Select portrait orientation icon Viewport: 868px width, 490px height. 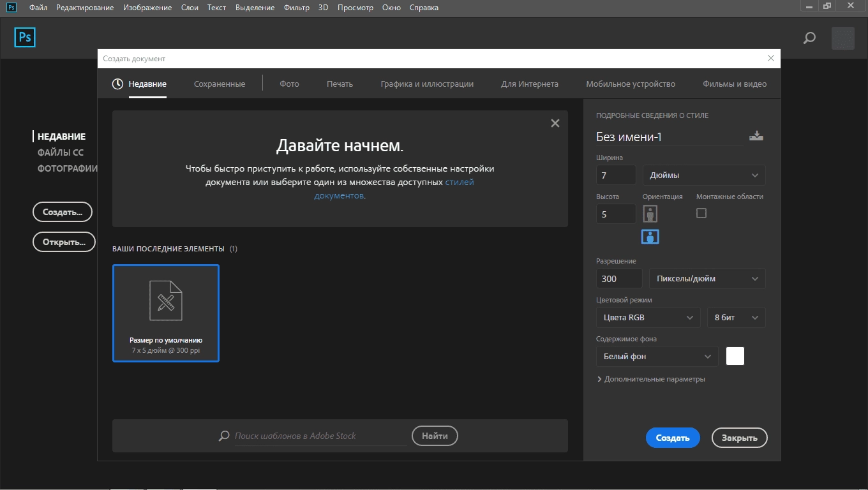[x=650, y=214]
